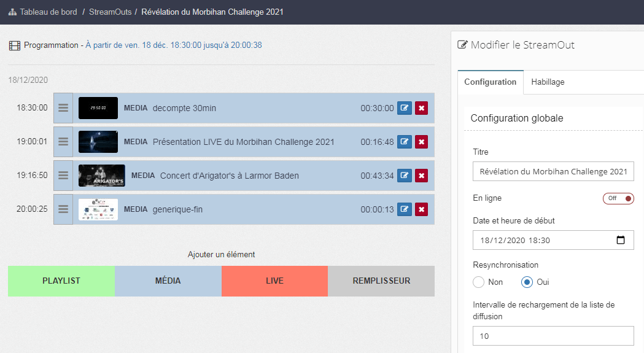Click the sitemap icon beside Tableau de bord
Image resolution: width=644 pixels, height=353 pixels.
(x=13, y=12)
